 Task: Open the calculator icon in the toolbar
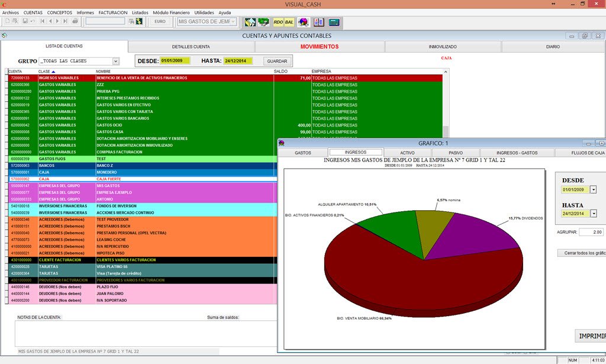click(334, 22)
